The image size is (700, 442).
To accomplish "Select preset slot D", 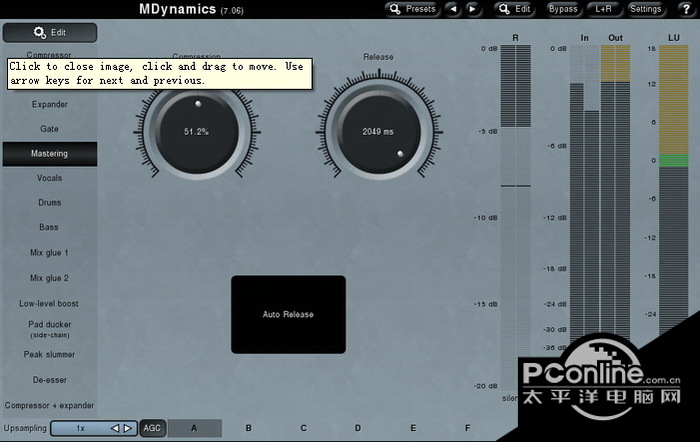I will pos(358,428).
